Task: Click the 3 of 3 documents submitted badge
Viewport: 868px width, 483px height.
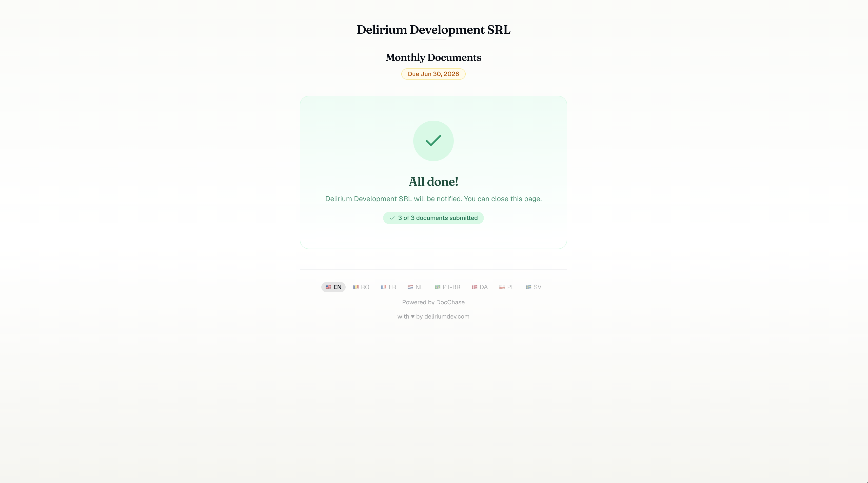Action: click(x=433, y=218)
